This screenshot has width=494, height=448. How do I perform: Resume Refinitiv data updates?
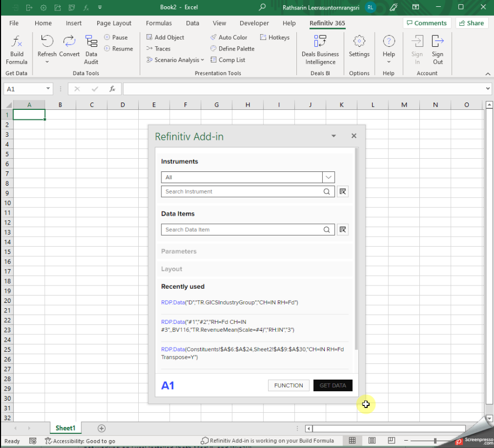coord(118,48)
